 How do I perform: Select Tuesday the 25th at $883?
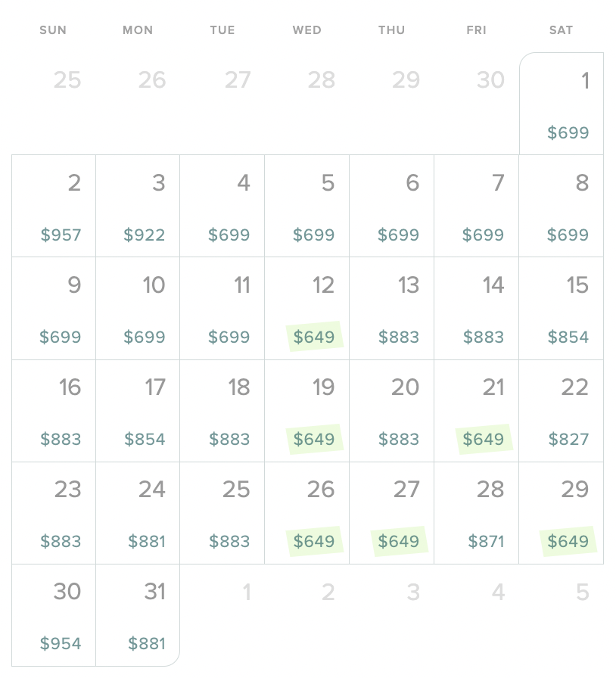(x=222, y=513)
